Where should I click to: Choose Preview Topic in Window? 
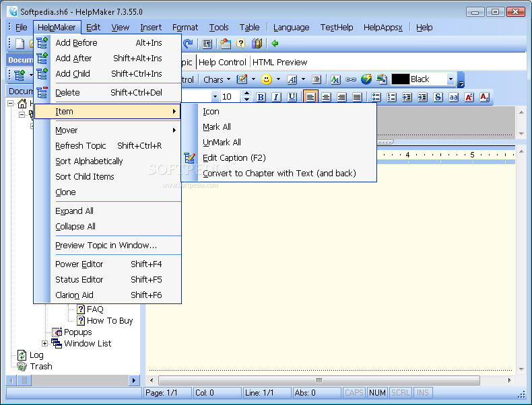tap(108, 246)
